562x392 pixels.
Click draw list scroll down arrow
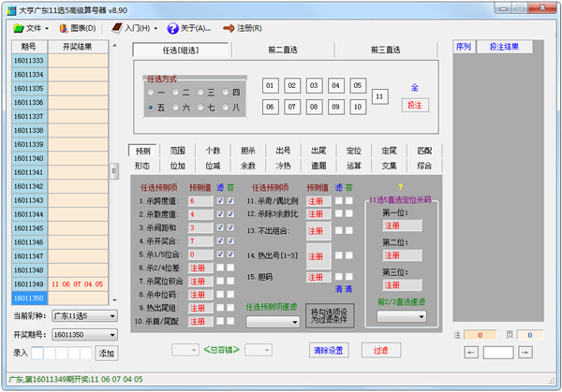click(x=114, y=300)
